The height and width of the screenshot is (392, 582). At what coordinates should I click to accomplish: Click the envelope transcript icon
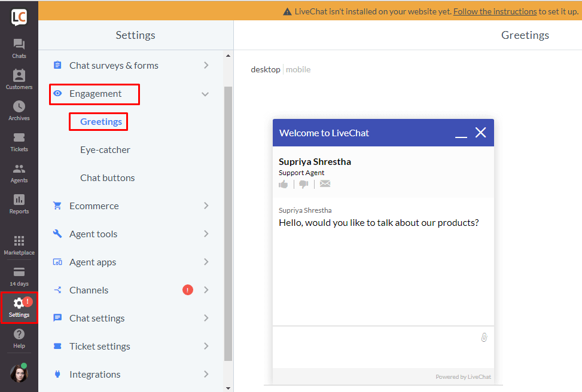(325, 183)
